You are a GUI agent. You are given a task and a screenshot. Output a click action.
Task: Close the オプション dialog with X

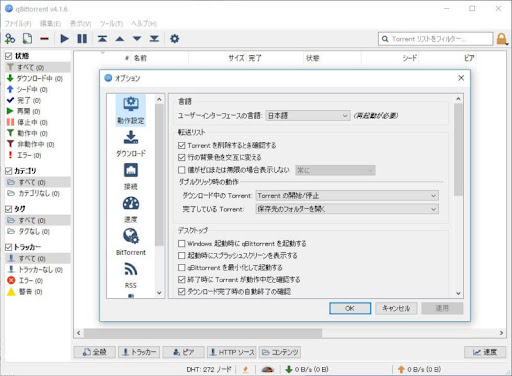click(x=461, y=78)
